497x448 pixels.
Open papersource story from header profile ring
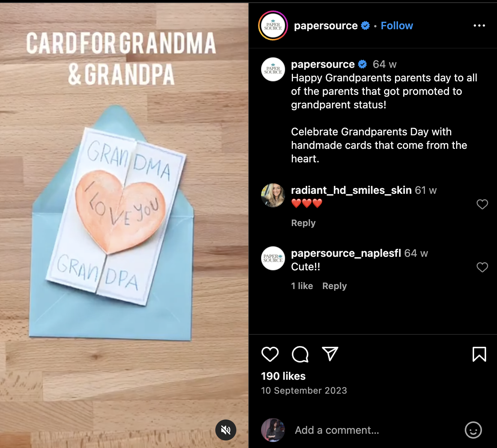(273, 25)
